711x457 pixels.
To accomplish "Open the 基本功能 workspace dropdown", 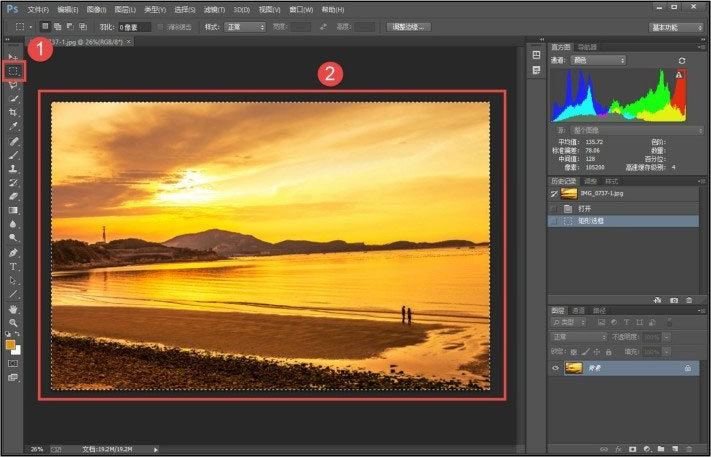I will pyautogui.click(x=676, y=27).
